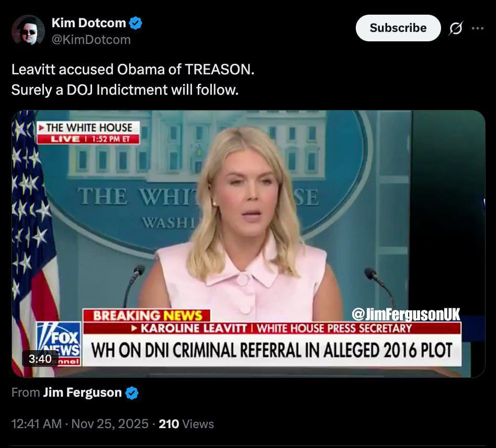Click Jim Ferguson's verified badge
The image size is (496, 448).
coord(132,393)
